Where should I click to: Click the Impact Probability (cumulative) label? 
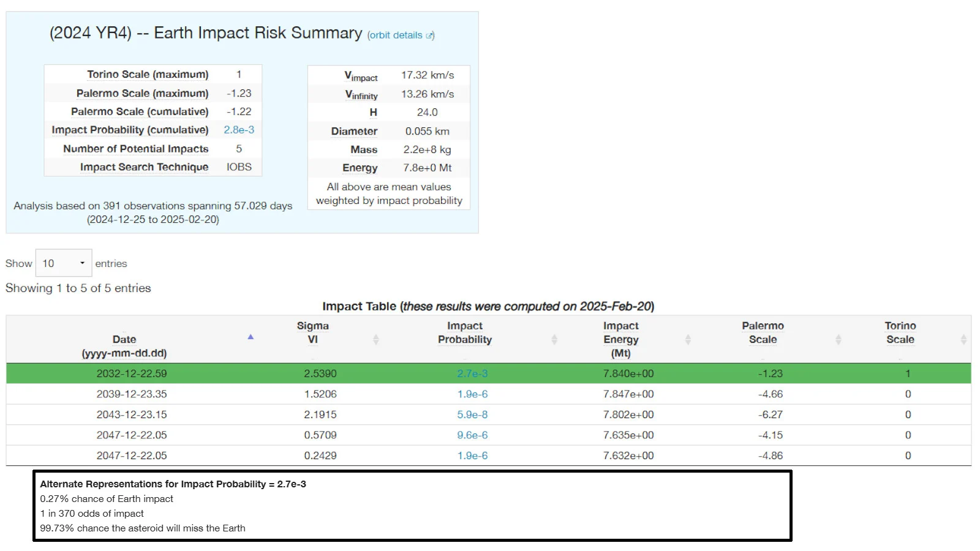point(130,130)
